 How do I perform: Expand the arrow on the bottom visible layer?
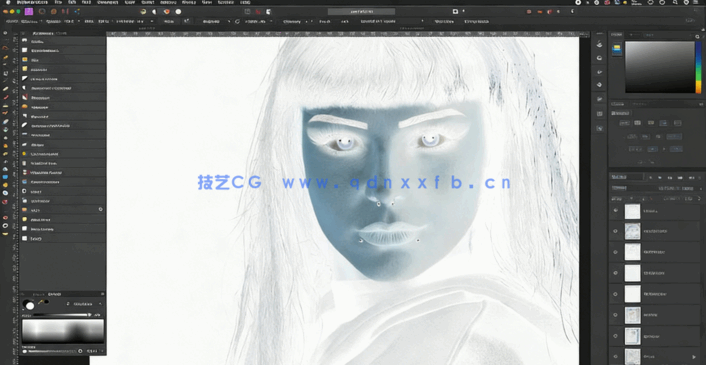(x=694, y=357)
